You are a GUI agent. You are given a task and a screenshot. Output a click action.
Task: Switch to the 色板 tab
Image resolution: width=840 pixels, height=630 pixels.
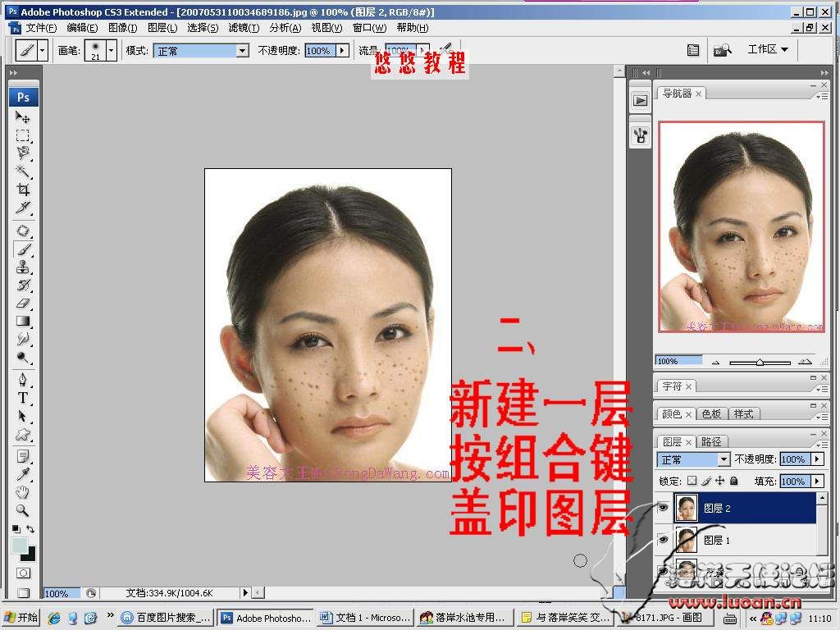tap(711, 413)
